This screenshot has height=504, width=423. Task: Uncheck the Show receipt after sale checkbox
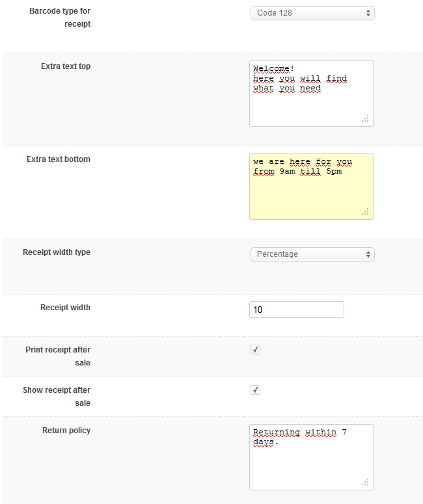tap(256, 390)
